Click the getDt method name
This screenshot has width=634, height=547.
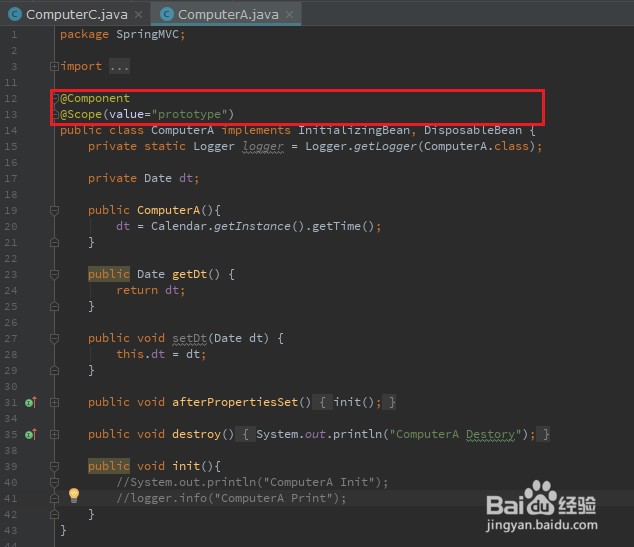tap(189, 275)
